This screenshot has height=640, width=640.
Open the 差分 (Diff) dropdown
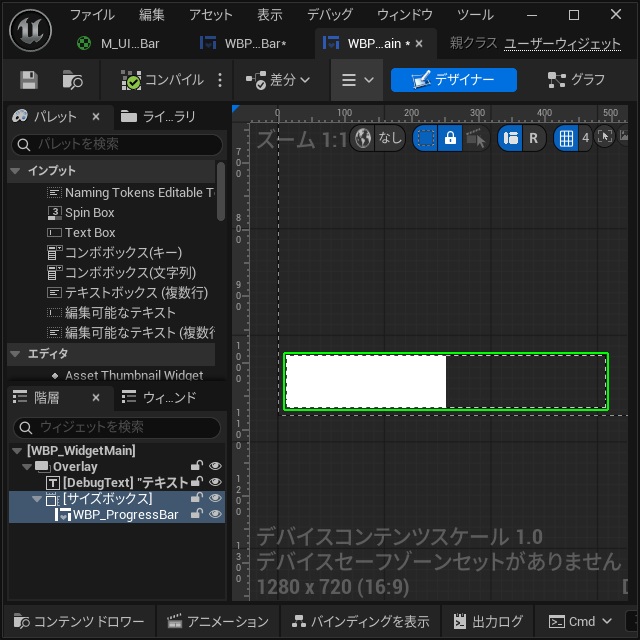pyautogui.click(x=278, y=80)
